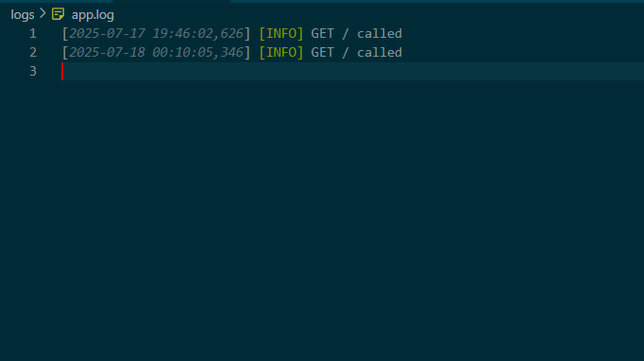Place cursor in GET on line 2
This screenshot has width=644, height=361.
click(322, 53)
